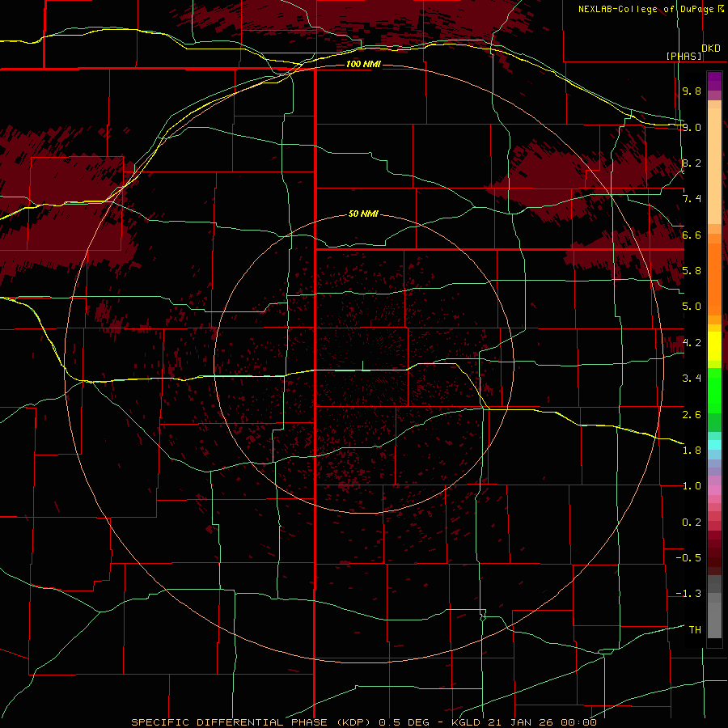Select the -0.5 scale value
Image resolution: width=728 pixels, height=728 pixels.
(x=688, y=558)
